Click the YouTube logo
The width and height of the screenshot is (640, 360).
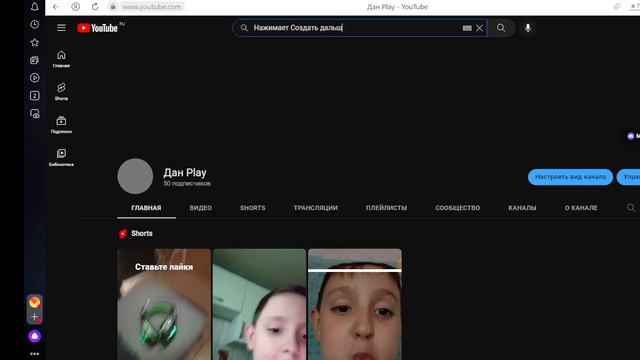point(98,28)
